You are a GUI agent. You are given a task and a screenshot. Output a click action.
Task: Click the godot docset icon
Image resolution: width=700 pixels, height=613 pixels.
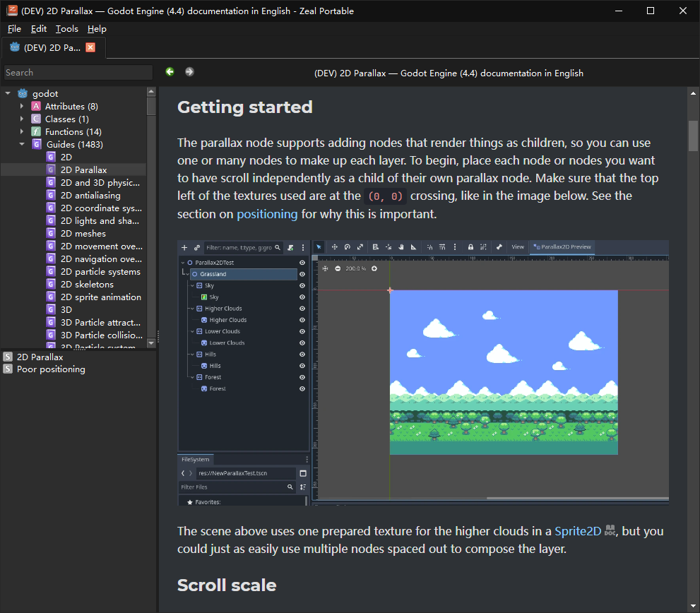23,93
